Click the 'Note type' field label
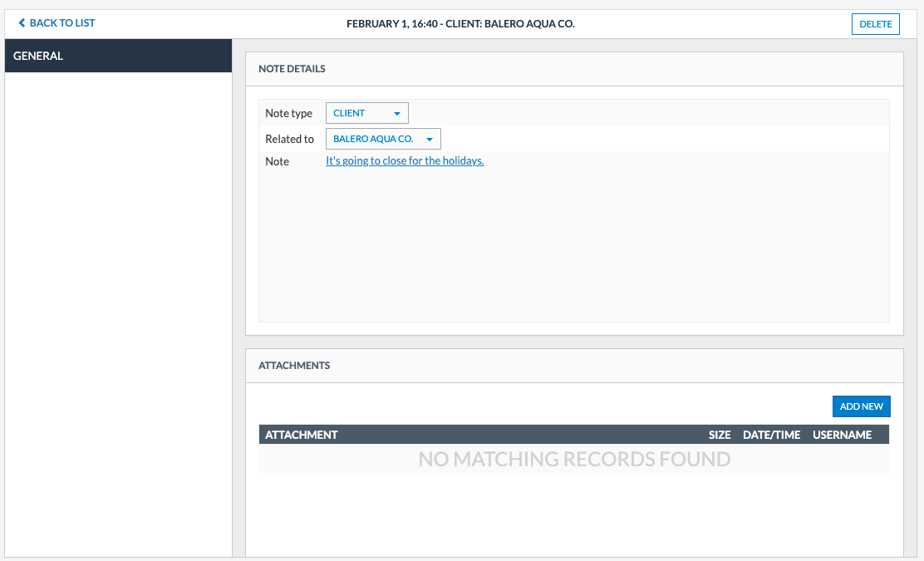Screen dimensions: 924x561 pyautogui.click(x=288, y=113)
